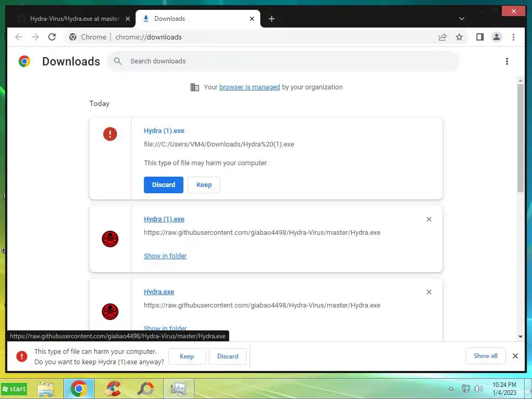Open the Hydra.exe file link

click(x=159, y=292)
